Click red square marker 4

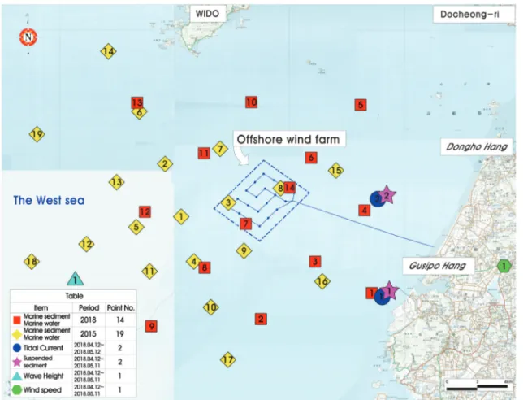point(365,211)
